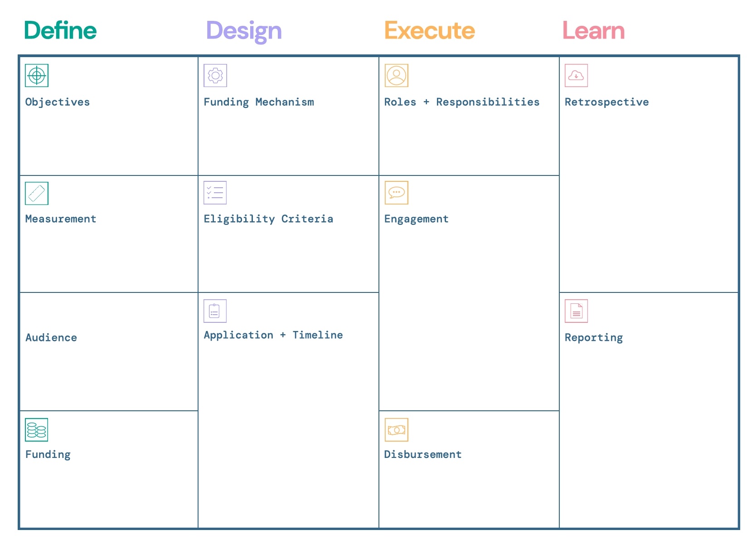756x540 pixels.
Task: Select the Execute column heading
Action: [430, 31]
